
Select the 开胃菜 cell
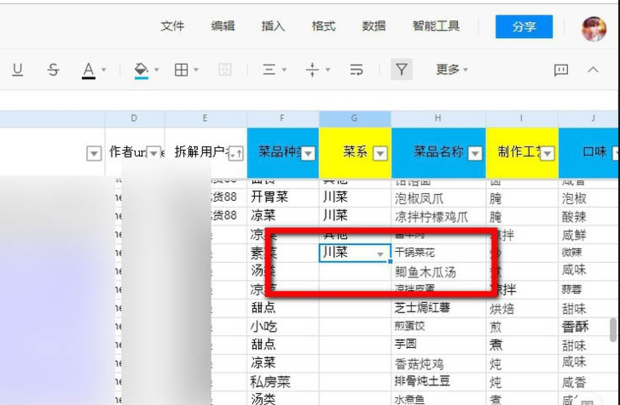point(283,197)
